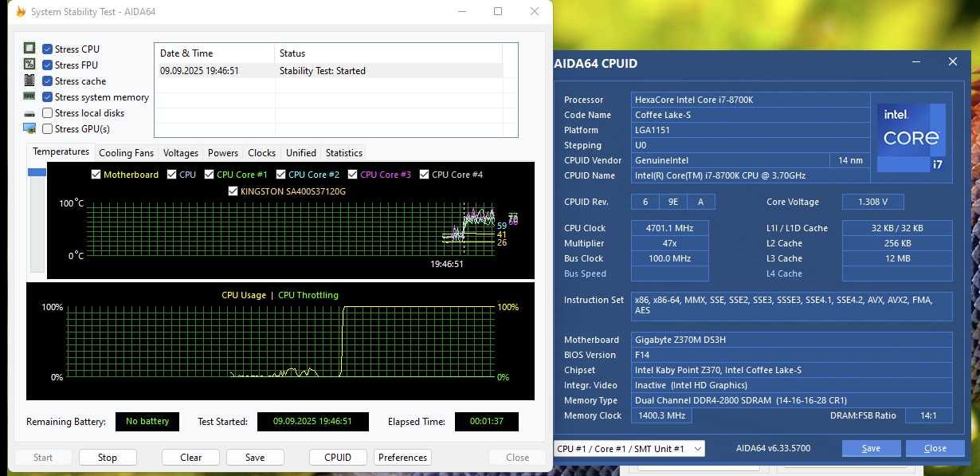Click the CPU Usage legend label
Screen dimensions: 980x476
click(244, 295)
